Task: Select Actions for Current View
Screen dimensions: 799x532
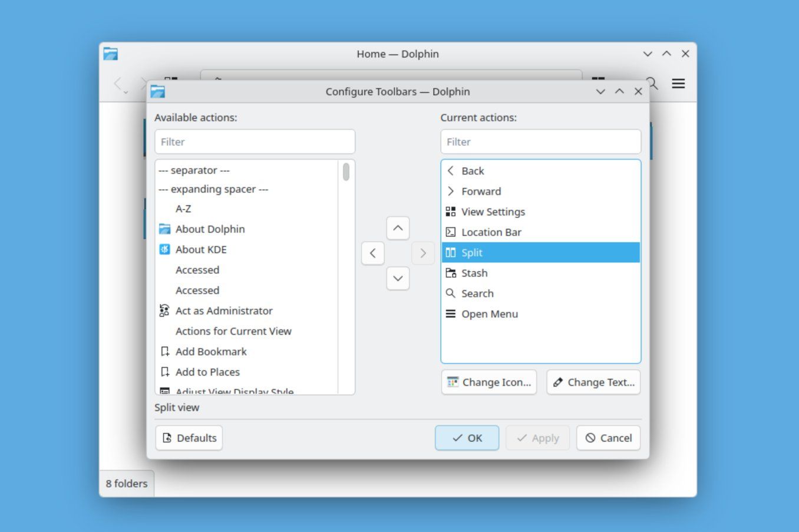Action: pos(247,331)
